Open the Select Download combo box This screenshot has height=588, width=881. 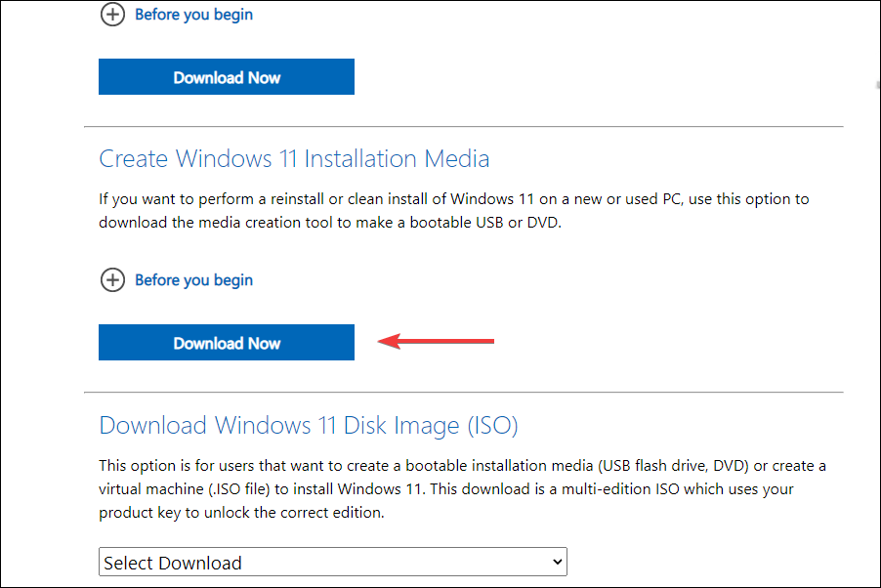332,563
